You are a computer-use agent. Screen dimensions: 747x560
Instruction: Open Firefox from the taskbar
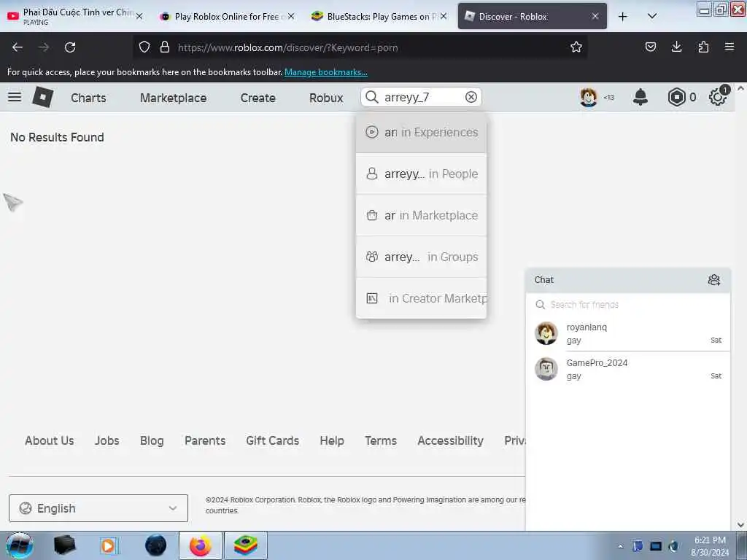pos(201,545)
